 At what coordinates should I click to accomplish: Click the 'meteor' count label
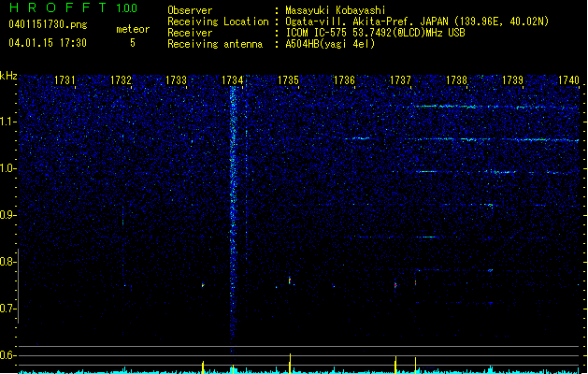(x=133, y=29)
